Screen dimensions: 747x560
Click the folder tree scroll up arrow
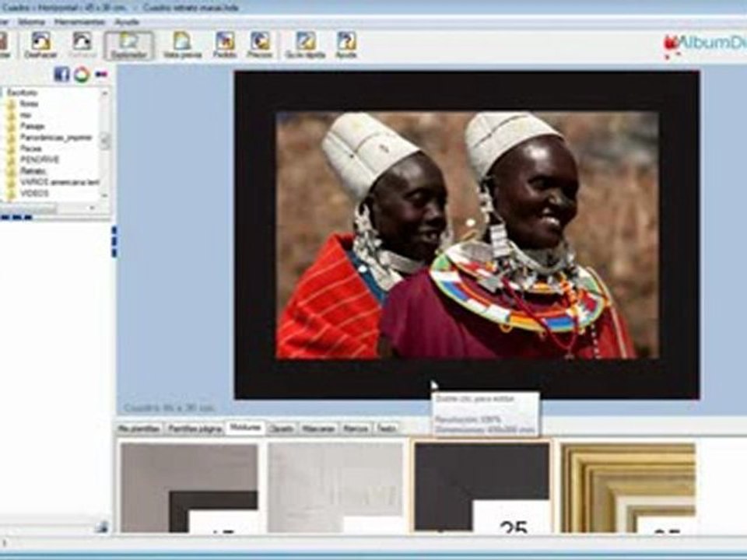pos(105,93)
